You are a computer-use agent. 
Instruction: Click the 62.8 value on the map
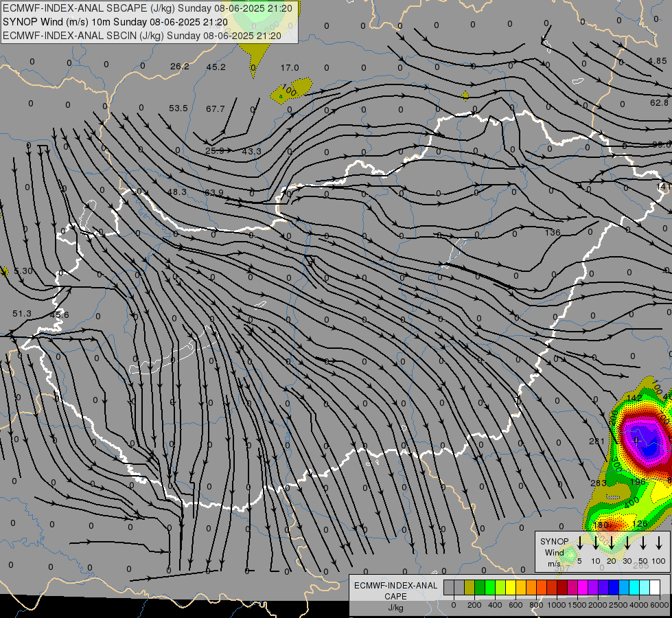coord(659,102)
